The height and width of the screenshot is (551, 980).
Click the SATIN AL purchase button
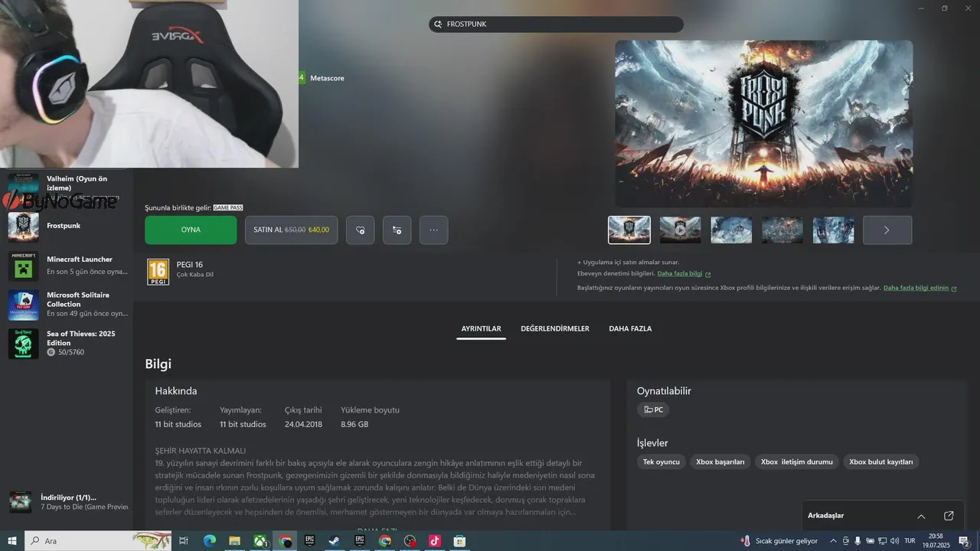click(x=291, y=230)
